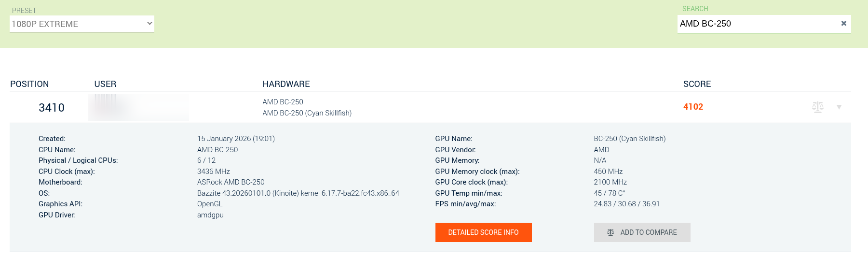Select motherboard value ASRock AMD BC-250

(x=231, y=182)
